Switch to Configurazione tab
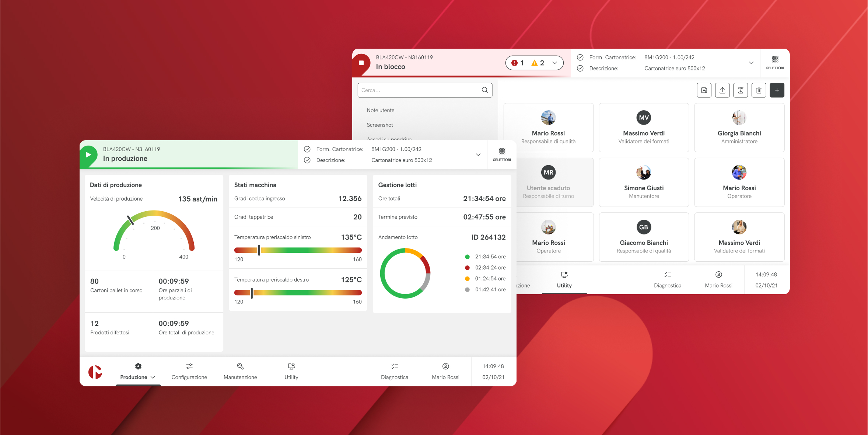 click(x=189, y=372)
